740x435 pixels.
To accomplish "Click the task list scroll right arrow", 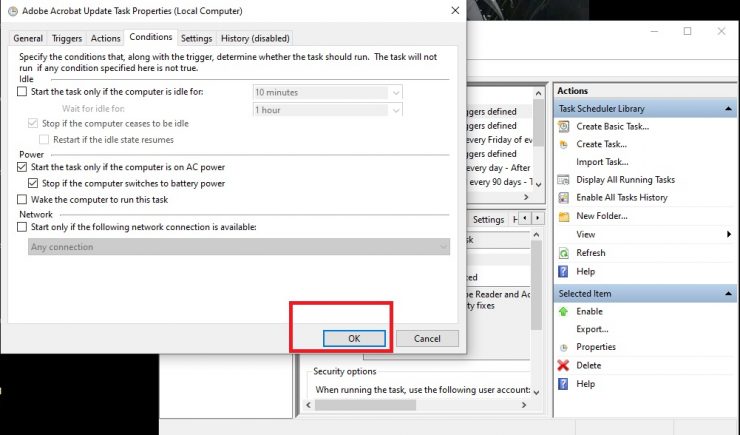I will (x=526, y=197).
